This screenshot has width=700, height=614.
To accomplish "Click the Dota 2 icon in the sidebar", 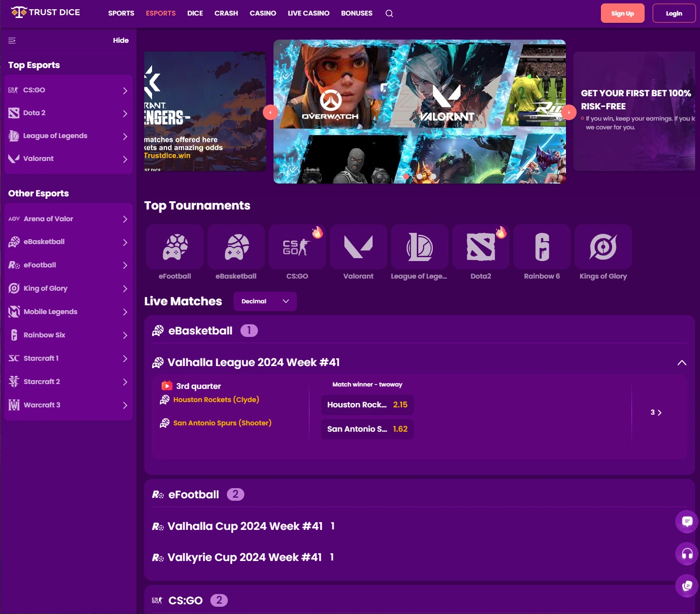I will pyautogui.click(x=14, y=113).
